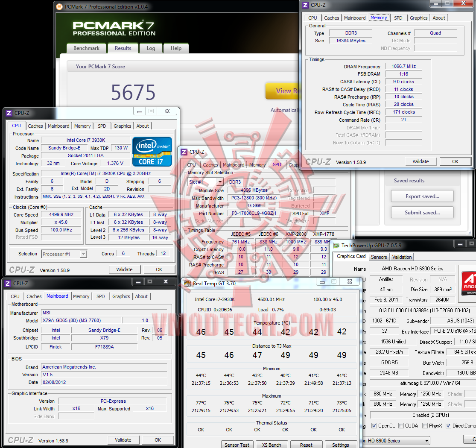Click the ATI Radeon graphics logo in GPU-Z
Image resolution: width=476 pixels, height=448 pixels.
(468, 284)
